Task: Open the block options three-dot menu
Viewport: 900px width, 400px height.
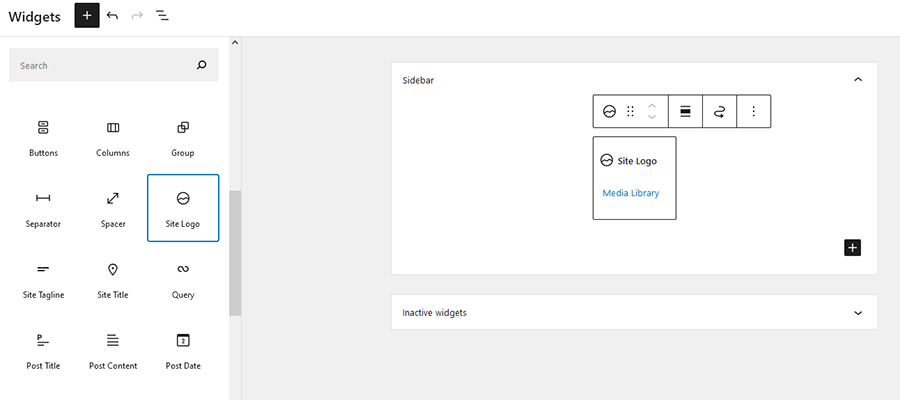Action: pos(753,112)
